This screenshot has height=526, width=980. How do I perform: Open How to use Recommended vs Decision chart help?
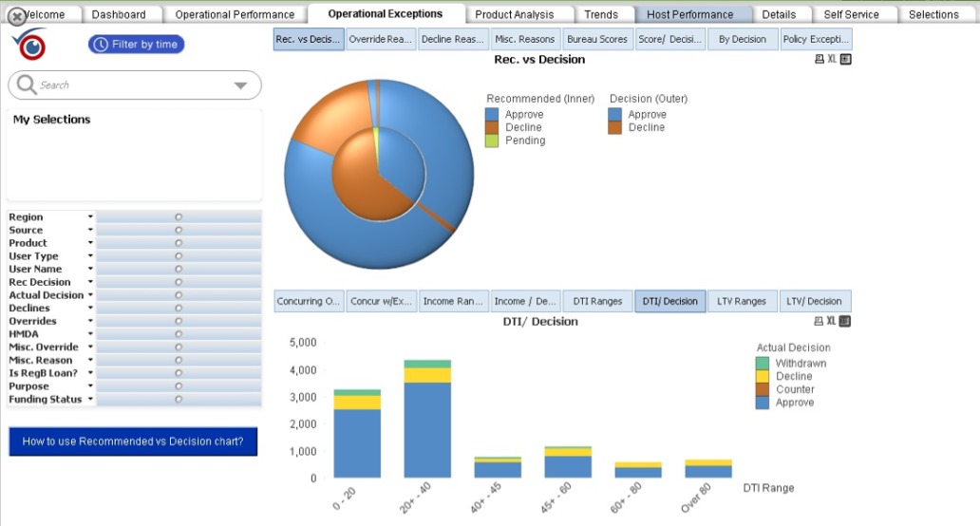click(133, 441)
